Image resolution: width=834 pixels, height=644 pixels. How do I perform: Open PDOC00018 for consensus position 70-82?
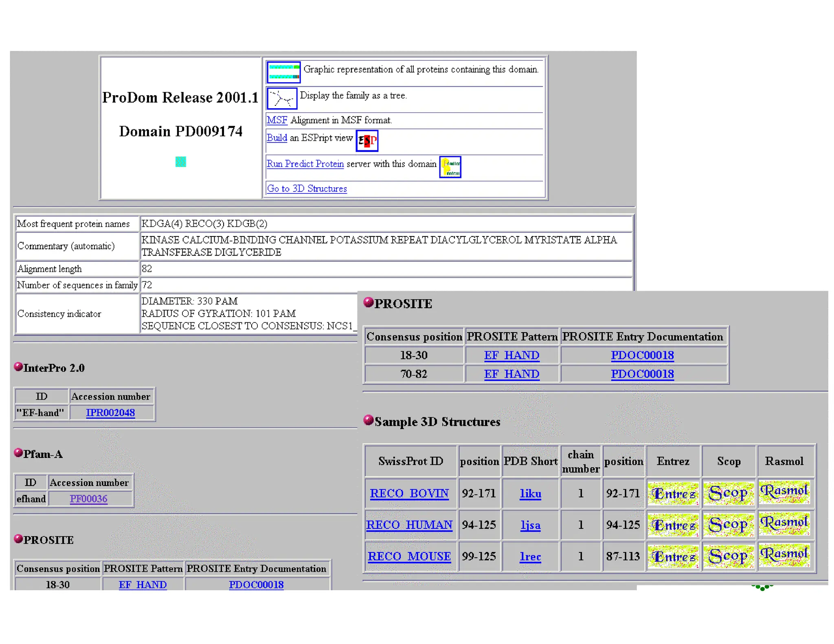pos(642,374)
